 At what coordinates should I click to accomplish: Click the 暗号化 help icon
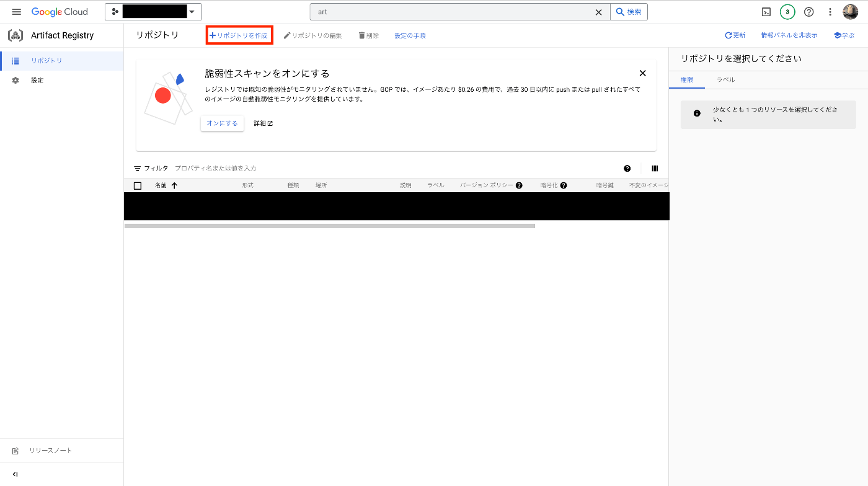point(564,185)
